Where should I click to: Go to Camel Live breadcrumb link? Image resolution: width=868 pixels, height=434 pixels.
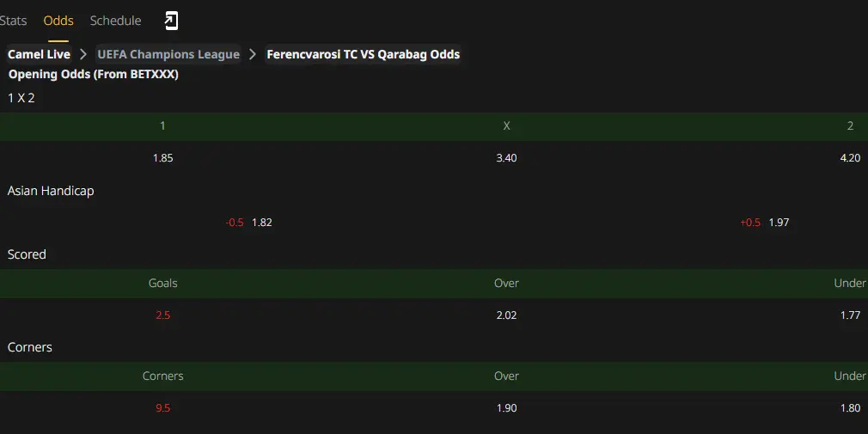39,54
